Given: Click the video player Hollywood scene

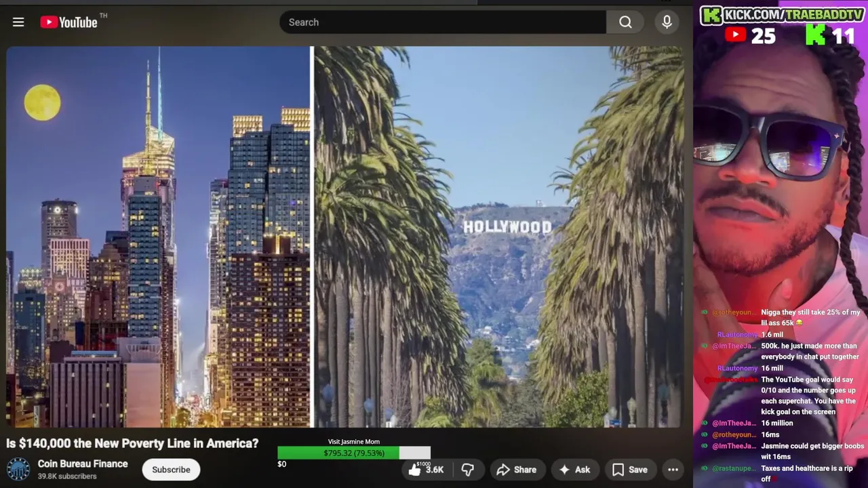Looking at the screenshot, I should (x=498, y=237).
